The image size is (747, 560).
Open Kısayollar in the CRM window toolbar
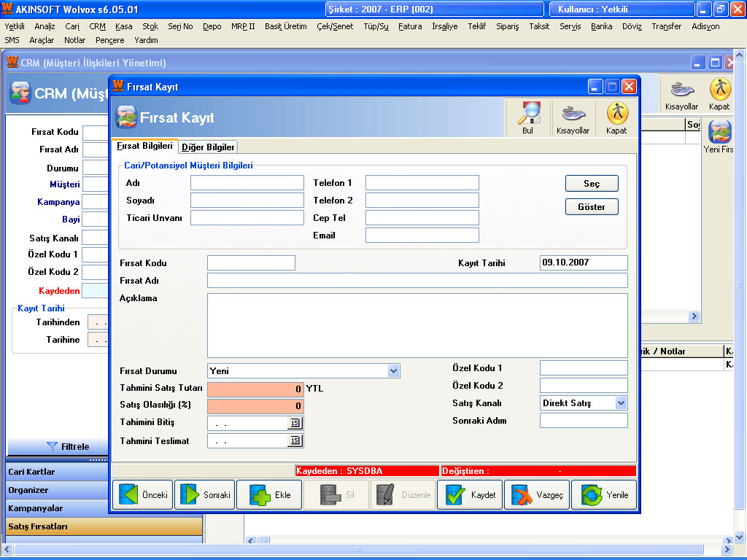(x=682, y=94)
